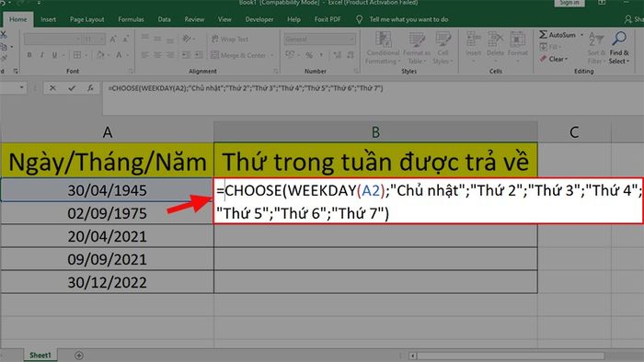Increase font size with large A icon
644x362 pixels.
click(x=113, y=39)
